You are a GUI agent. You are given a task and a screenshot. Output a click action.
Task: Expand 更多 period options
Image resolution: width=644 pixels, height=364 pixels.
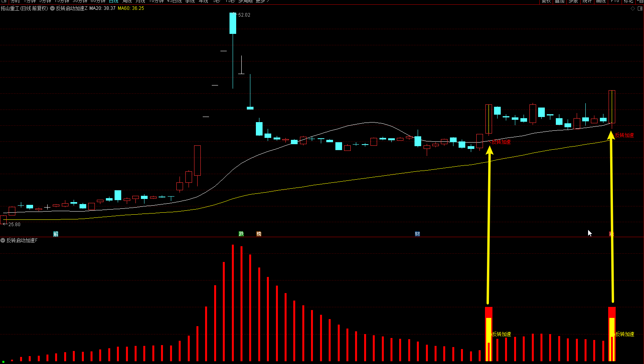pos(262,1)
